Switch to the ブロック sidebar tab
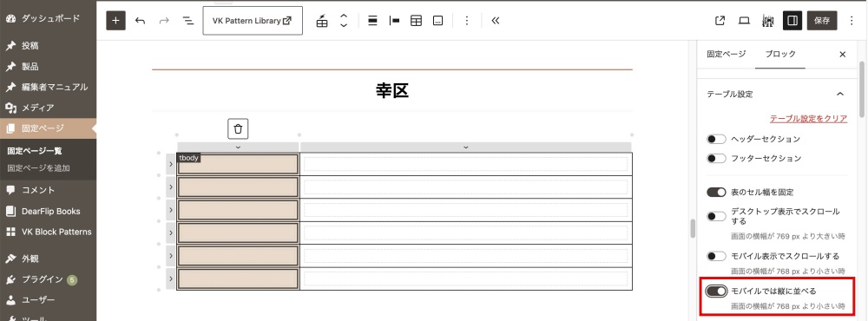The height and width of the screenshot is (321, 868). [x=780, y=54]
